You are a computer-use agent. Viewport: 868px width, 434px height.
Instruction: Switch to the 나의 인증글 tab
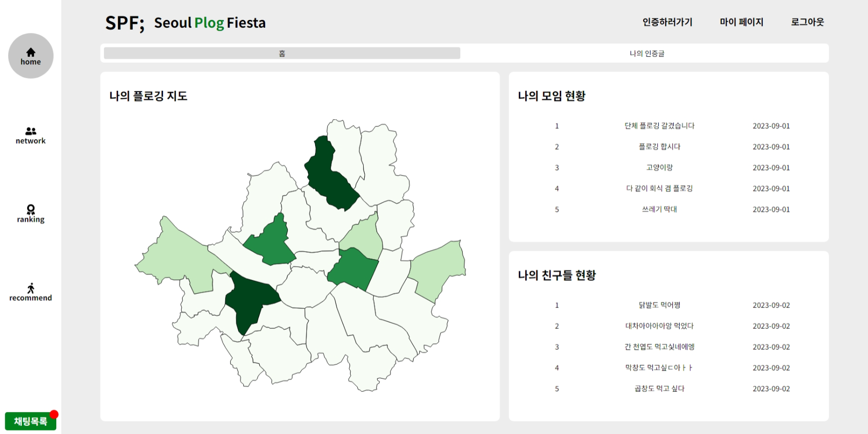click(647, 53)
